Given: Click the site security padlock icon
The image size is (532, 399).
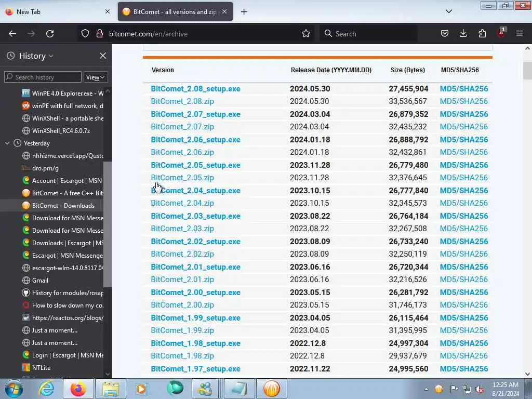Looking at the screenshot, I should (x=99, y=34).
